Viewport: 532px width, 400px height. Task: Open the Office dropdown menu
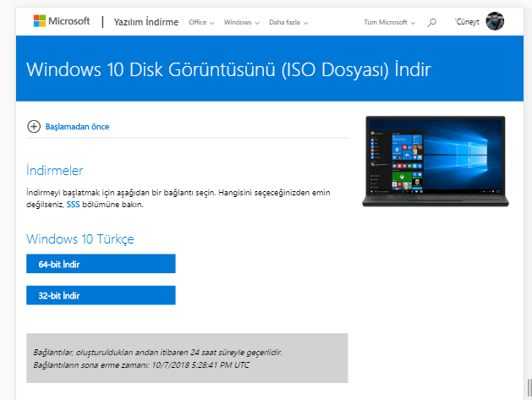tap(201, 23)
